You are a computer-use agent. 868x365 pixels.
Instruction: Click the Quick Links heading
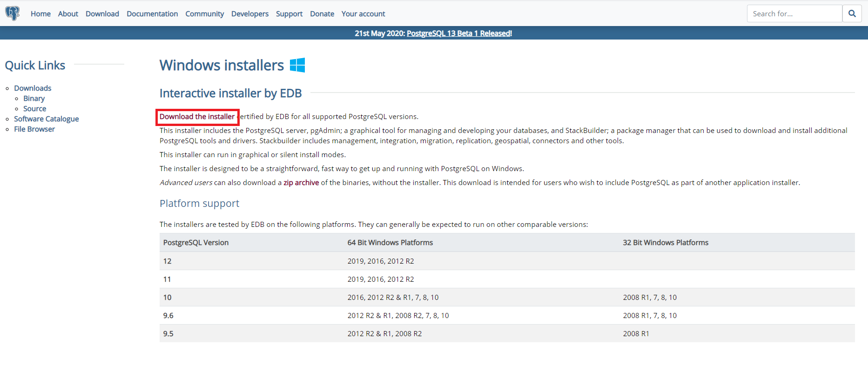pyautogui.click(x=35, y=66)
